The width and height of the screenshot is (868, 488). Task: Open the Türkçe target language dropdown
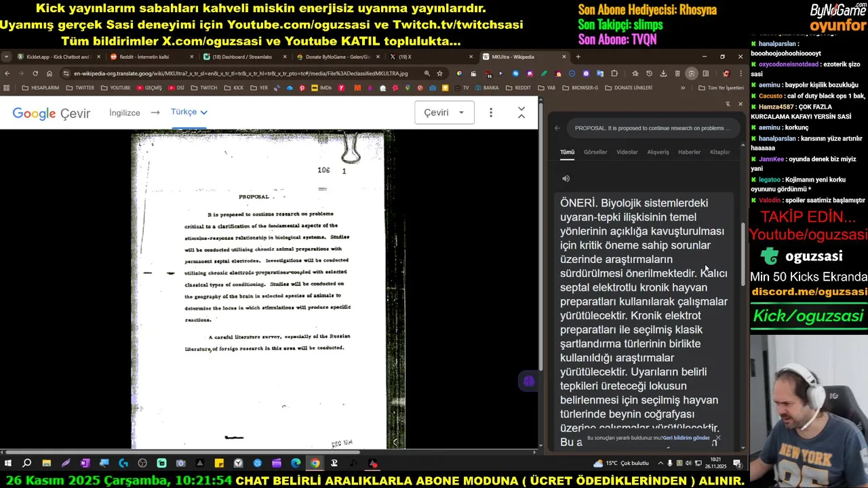[189, 112]
